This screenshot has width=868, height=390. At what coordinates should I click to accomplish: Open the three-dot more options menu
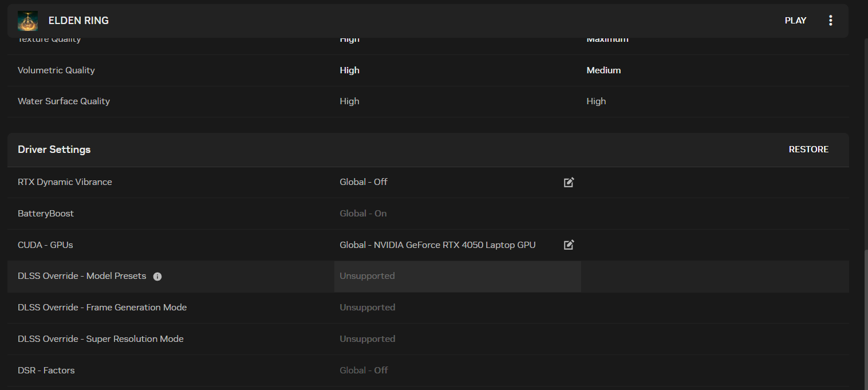(831, 21)
